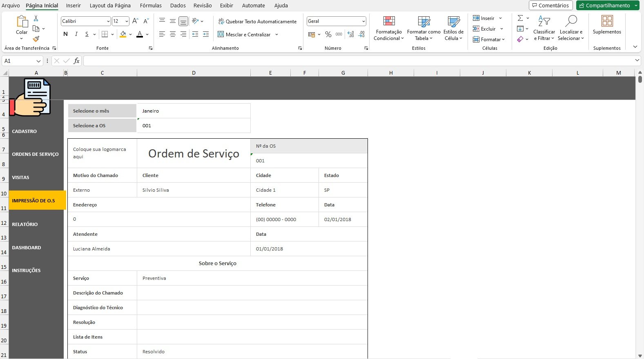Click the increase font size icon
Viewport: 644px width, 359px height.
(x=135, y=21)
